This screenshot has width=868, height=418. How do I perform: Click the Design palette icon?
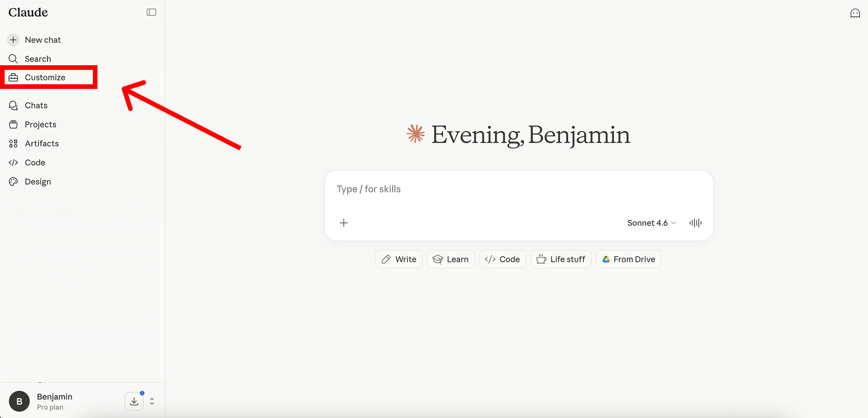click(x=13, y=182)
